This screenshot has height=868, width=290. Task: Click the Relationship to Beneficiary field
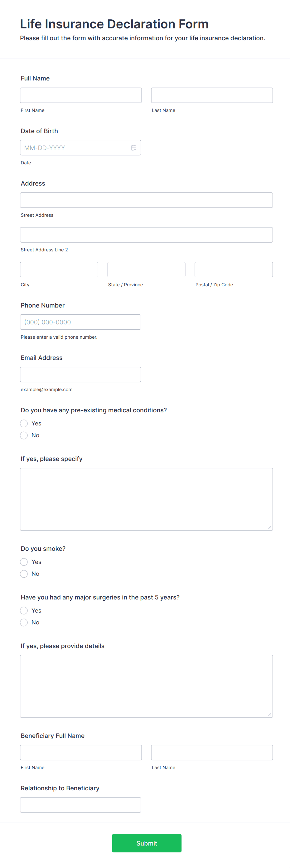pos(80,805)
